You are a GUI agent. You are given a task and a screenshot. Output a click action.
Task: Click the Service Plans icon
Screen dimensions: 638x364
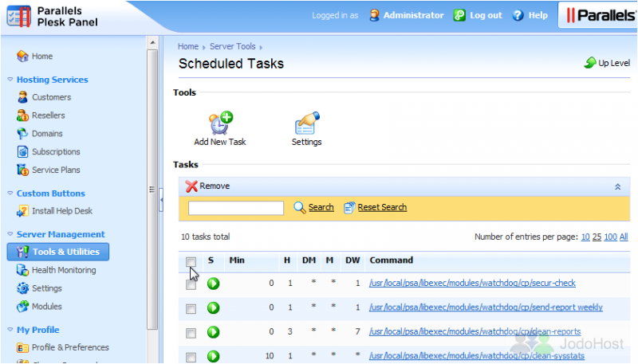coord(22,170)
